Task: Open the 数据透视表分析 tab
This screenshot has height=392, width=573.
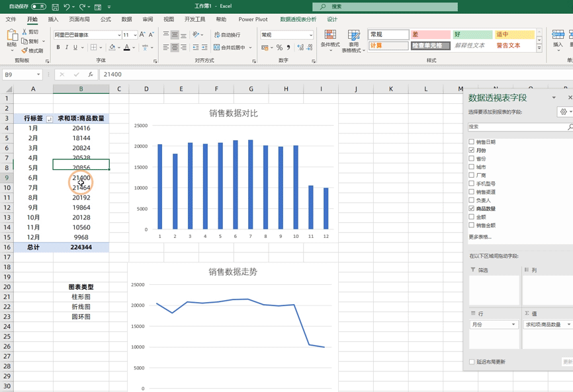Action: 298,20
